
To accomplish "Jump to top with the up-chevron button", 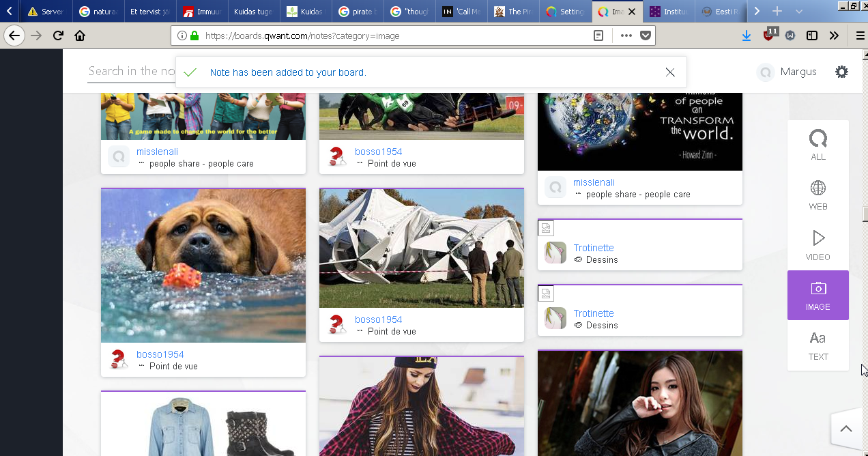I will point(846,429).
